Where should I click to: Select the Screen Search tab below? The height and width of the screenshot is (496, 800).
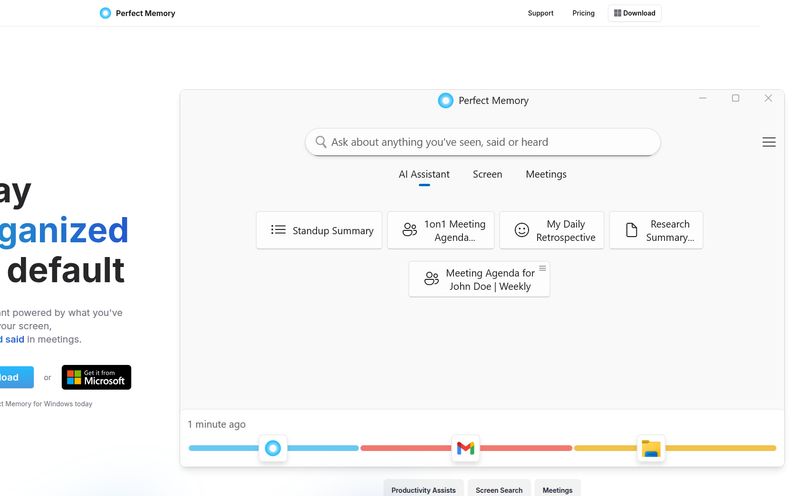coord(499,489)
